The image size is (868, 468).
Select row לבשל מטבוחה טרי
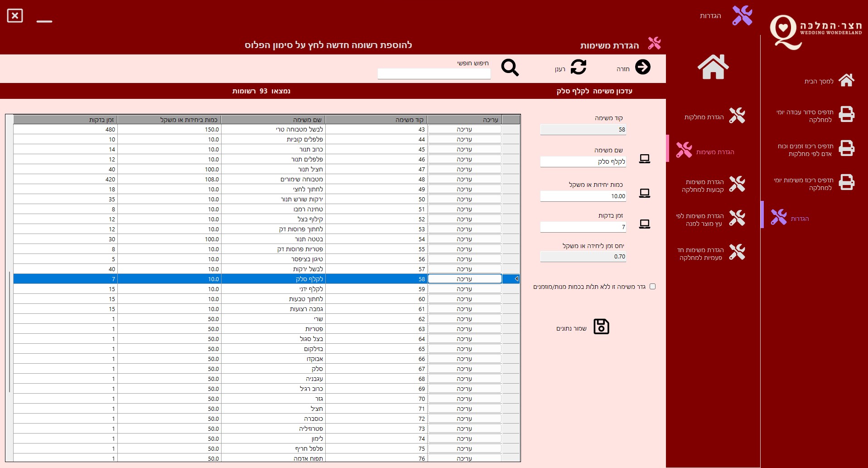click(267, 129)
